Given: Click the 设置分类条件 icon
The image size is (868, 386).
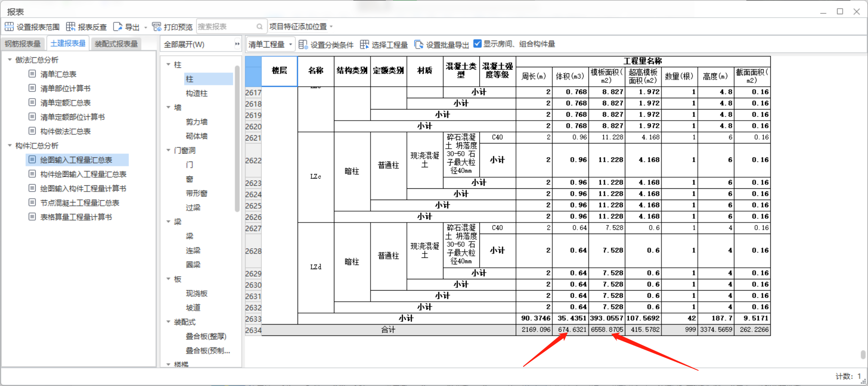Looking at the screenshot, I should click(x=303, y=44).
